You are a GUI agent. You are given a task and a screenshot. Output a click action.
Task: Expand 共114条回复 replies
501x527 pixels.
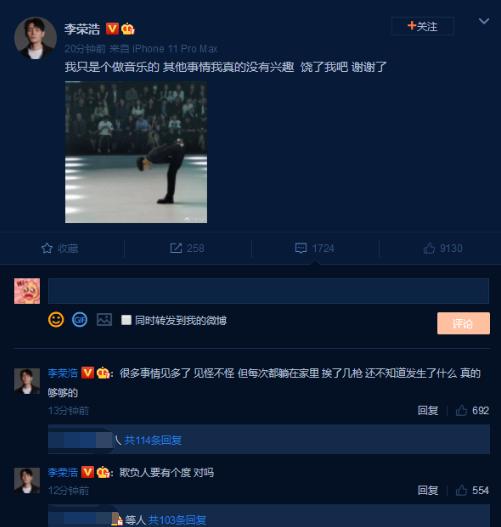(153, 440)
